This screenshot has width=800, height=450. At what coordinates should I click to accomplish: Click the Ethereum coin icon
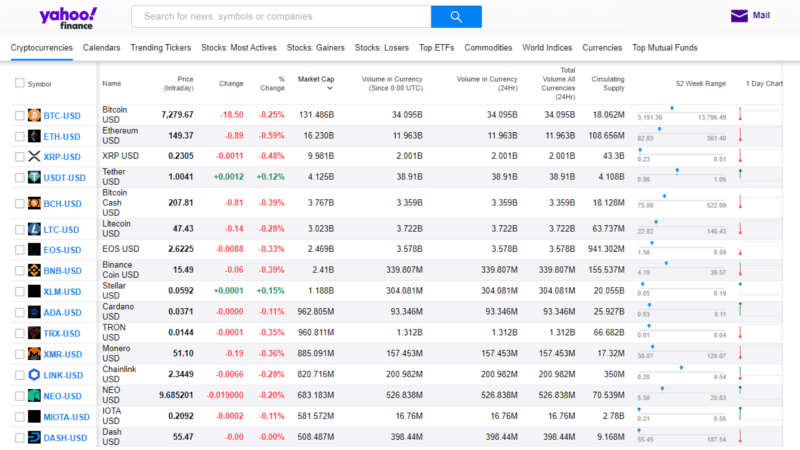click(x=34, y=136)
